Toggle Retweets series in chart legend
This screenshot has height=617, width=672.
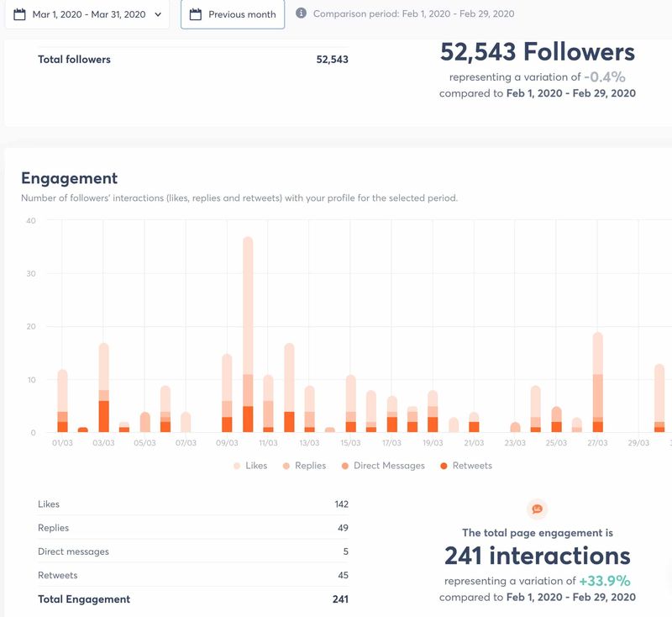466,466
